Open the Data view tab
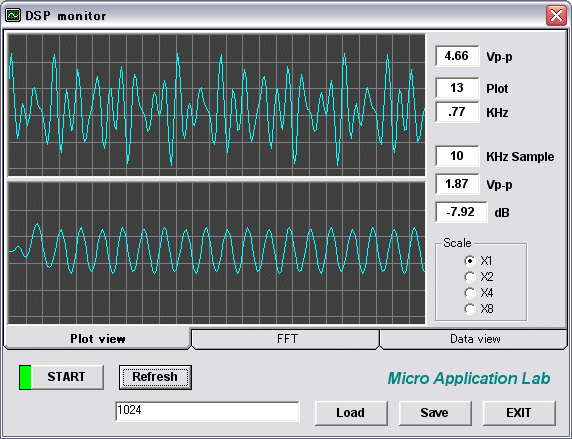The width and height of the screenshot is (572, 439). [474, 339]
